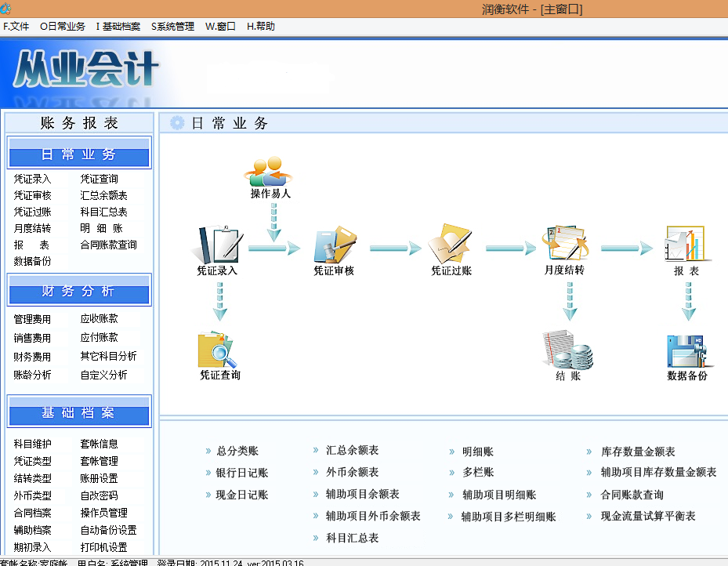728x566 pixels.
Task: Open 应付账款 analysis link
Action: pyautogui.click(x=100, y=338)
